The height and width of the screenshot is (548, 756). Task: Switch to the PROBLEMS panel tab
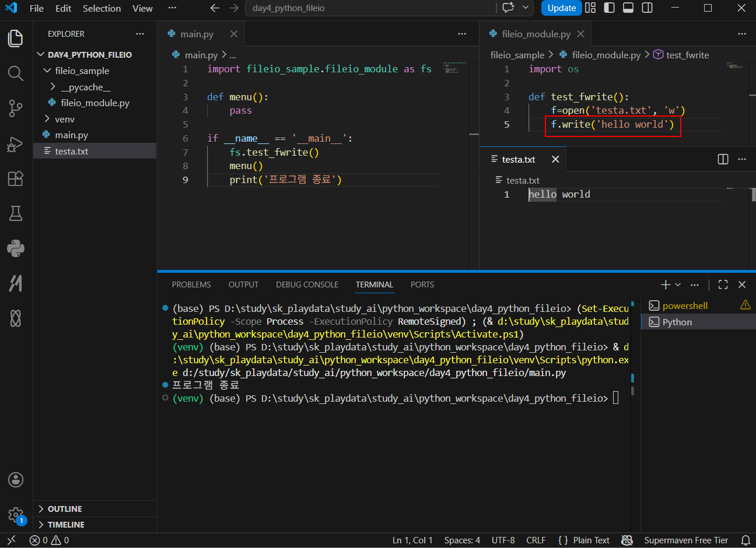click(x=191, y=284)
